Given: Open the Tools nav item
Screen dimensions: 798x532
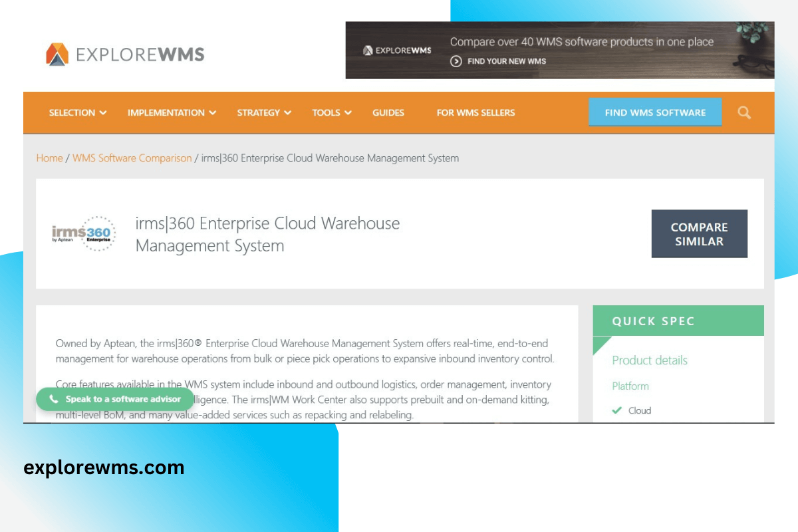Looking at the screenshot, I should point(332,113).
